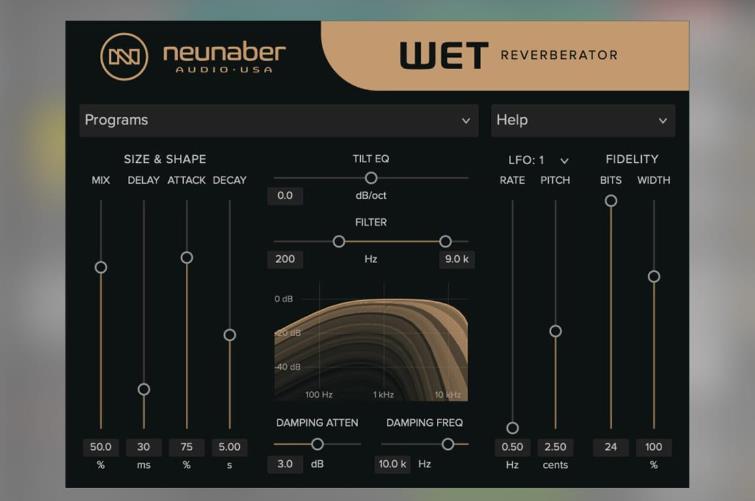This screenshot has height=501, width=755.
Task: Click the neunaber AUDIO·USA wordmark
Action: point(224,58)
